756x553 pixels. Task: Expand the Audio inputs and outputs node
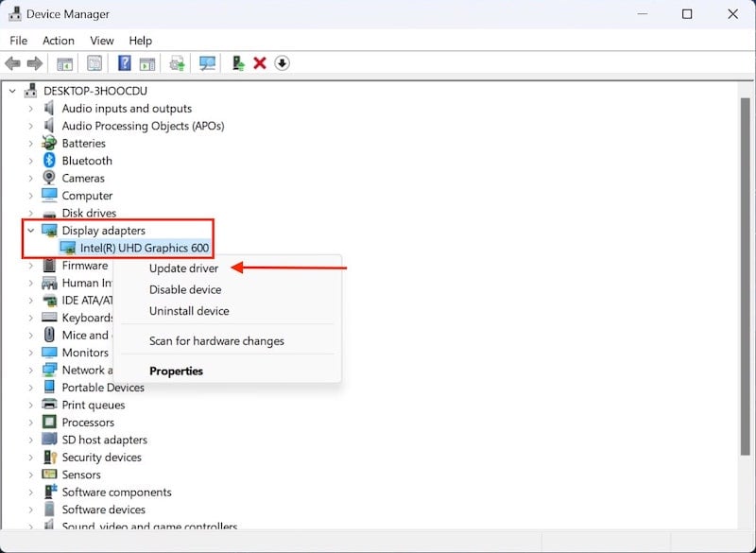[x=31, y=109]
